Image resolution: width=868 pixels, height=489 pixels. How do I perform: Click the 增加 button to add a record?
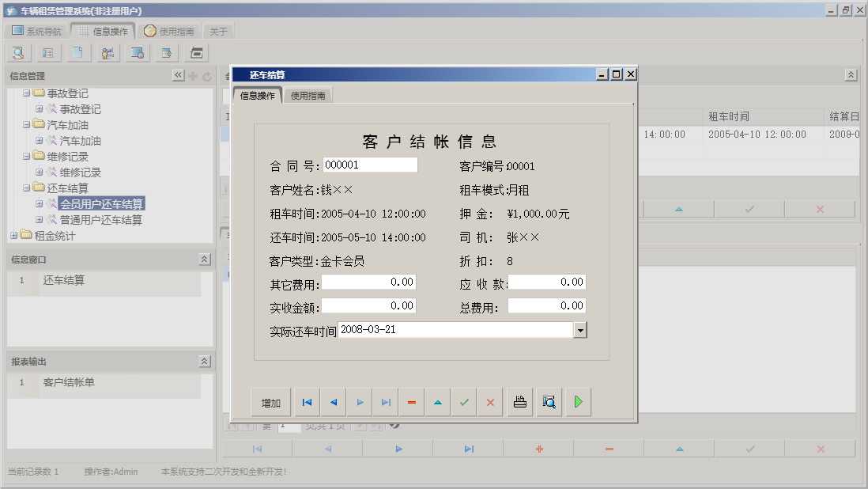click(270, 402)
